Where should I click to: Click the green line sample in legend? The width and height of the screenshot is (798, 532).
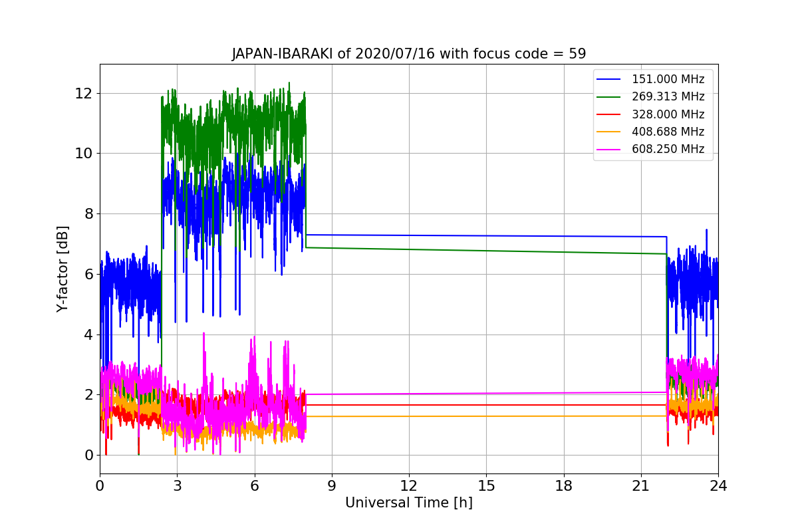click(x=610, y=97)
